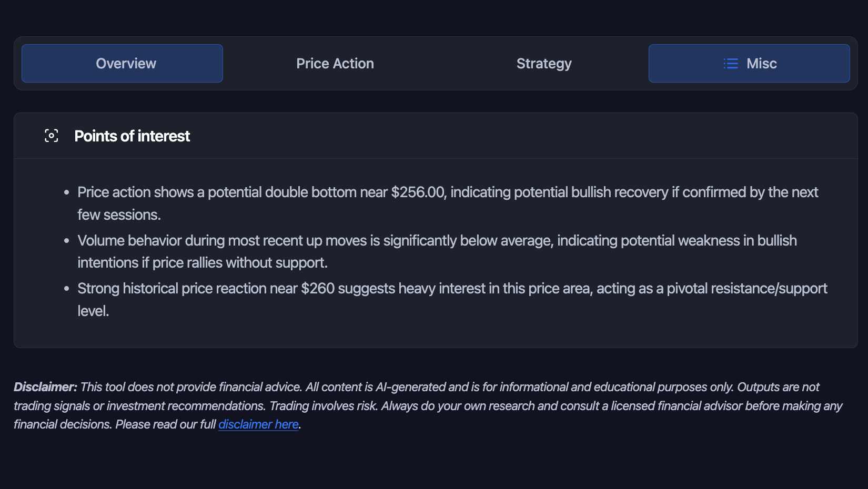Click the "$260" price level text
This screenshot has width=868, height=489.
(x=318, y=289)
